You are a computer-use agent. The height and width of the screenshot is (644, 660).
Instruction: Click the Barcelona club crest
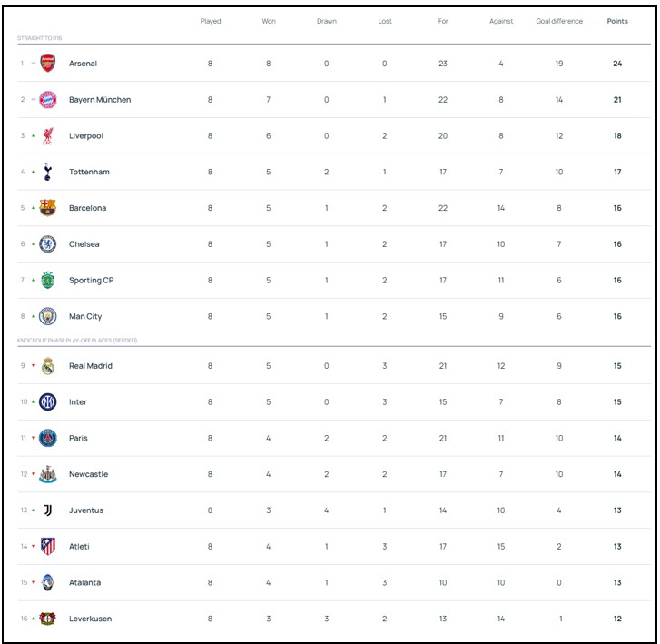[48, 208]
